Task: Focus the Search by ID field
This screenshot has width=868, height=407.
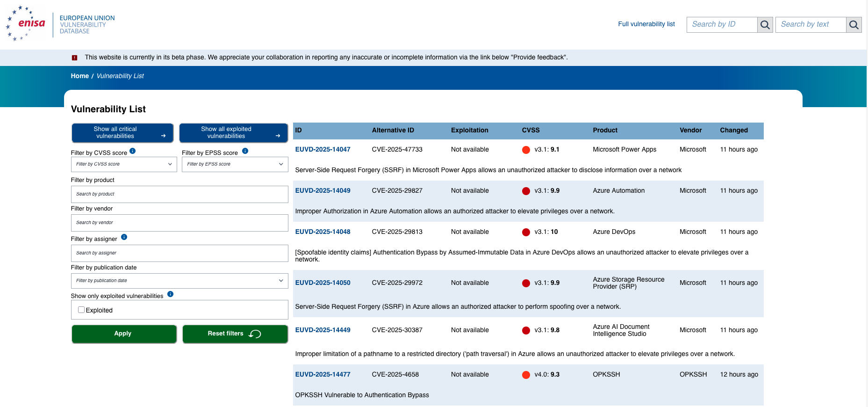Action: click(x=722, y=25)
